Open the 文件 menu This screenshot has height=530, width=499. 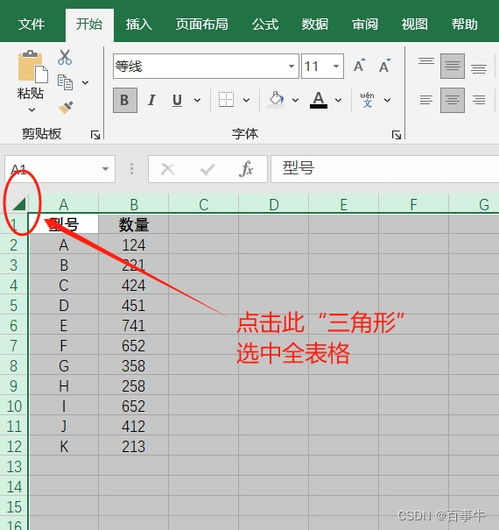[31, 24]
